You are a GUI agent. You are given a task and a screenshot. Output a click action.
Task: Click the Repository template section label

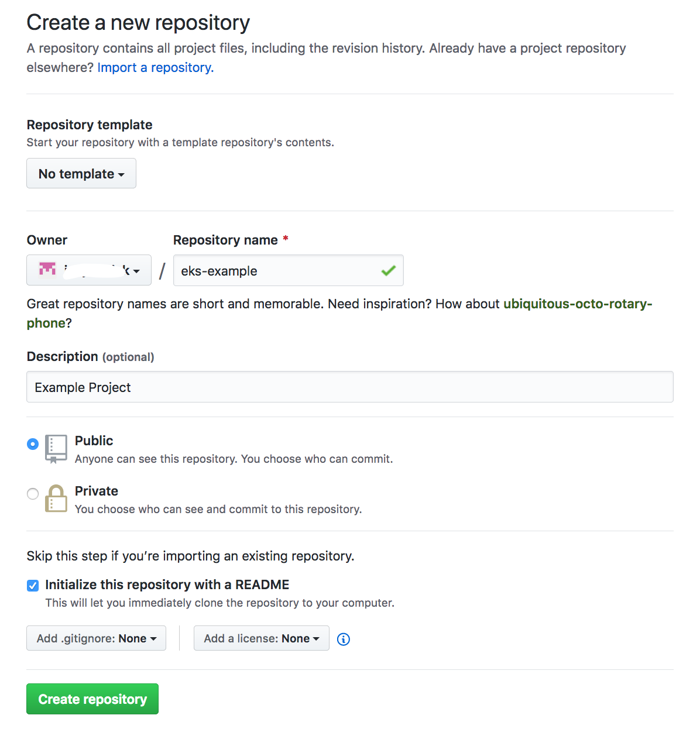(x=89, y=125)
